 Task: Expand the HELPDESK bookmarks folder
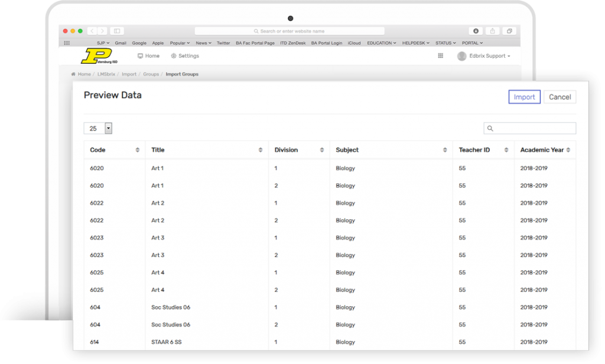pyautogui.click(x=415, y=43)
